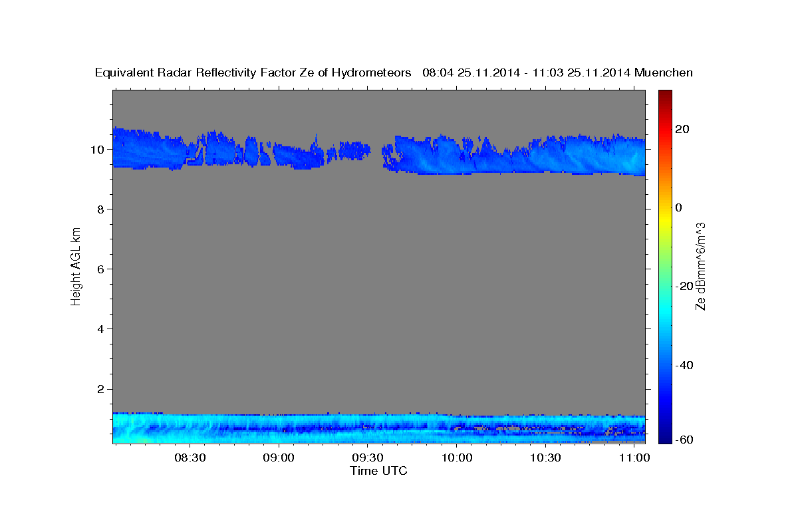Click the plot title 'Equivalent Radar Reflectivity Factor Ze of Hydrometeors'

click(253, 73)
